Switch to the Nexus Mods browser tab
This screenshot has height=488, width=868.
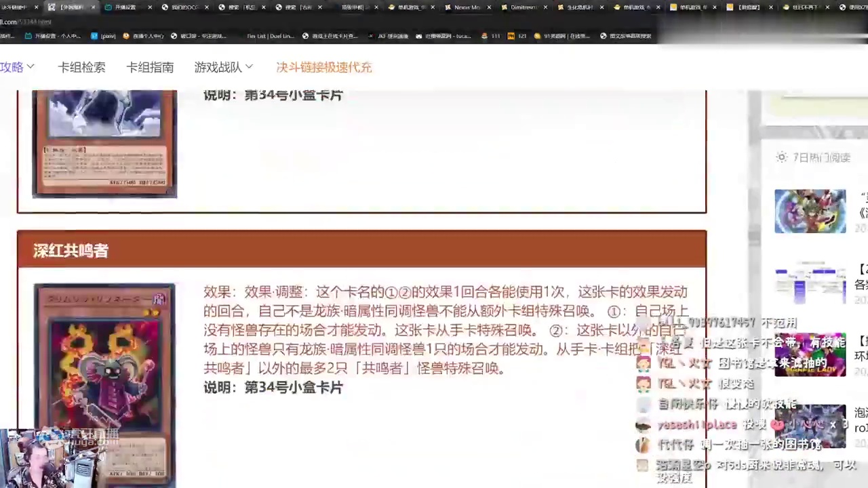click(467, 7)
